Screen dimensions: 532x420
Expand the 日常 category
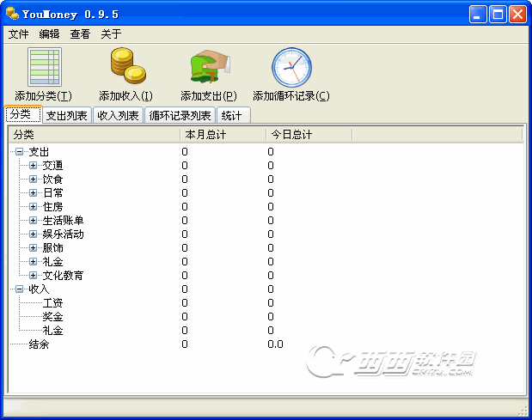coord(33,193)
